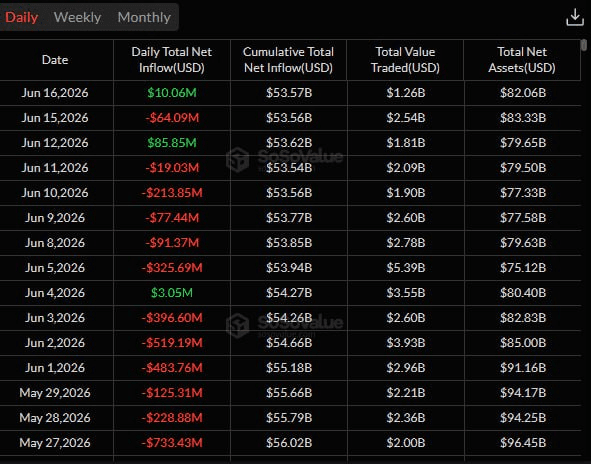Viewport: 591px width, 464px height.
Task: Select the $53.94B cumulative inflow value
Action: coord(289,268)
